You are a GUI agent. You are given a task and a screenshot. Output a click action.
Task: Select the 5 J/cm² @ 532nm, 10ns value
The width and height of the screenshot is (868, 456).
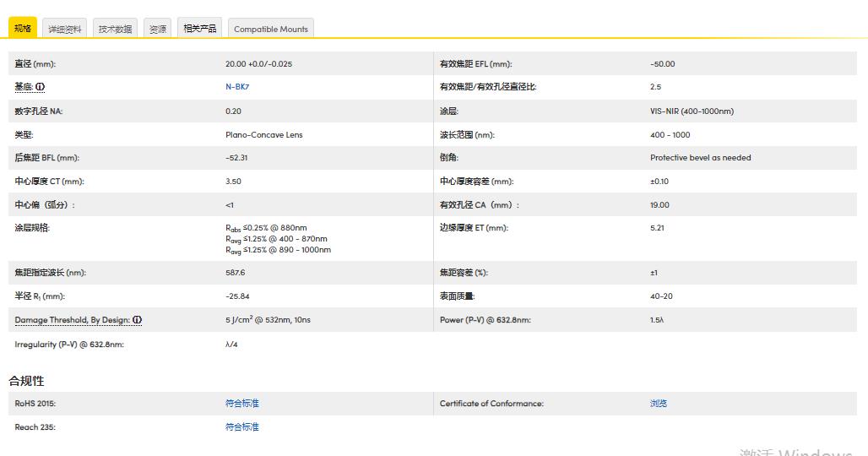tap(268, 320)
